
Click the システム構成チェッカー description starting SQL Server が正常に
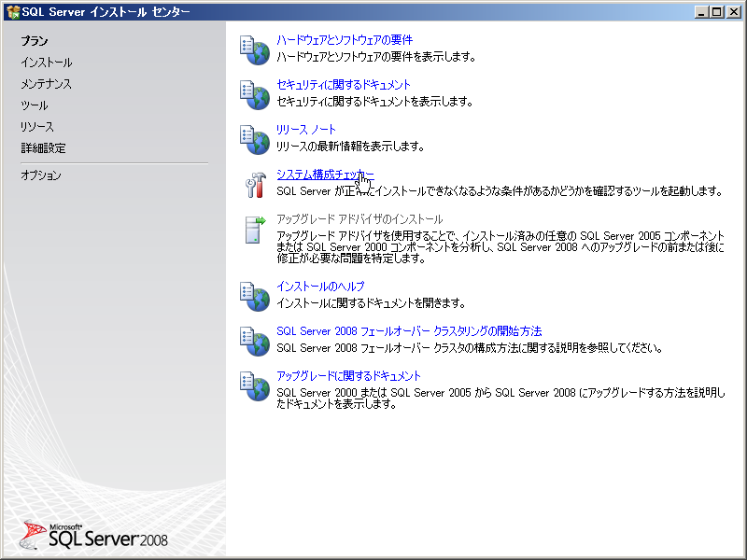click(500, 191)
